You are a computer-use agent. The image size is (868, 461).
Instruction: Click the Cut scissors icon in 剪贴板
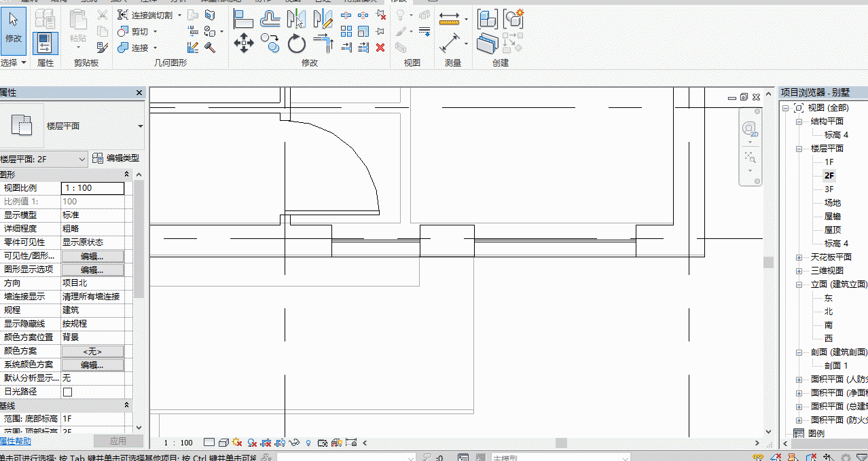(103, 15)
